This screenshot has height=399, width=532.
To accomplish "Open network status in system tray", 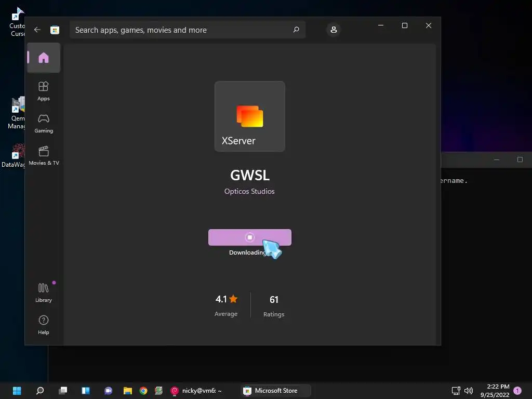I will click(456, 391).
